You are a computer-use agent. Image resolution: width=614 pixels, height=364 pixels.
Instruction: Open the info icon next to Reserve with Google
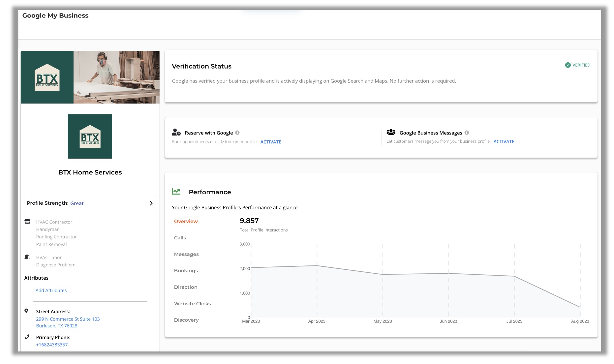click(237, 133)
